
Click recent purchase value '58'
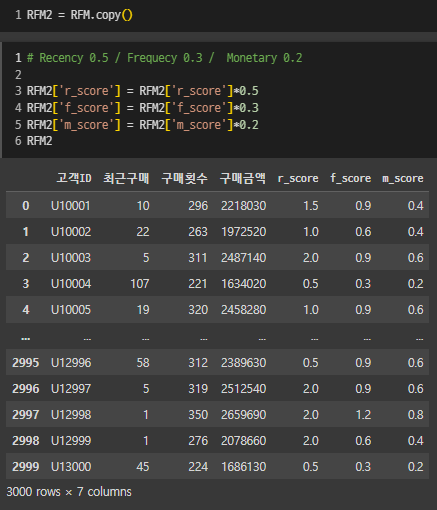tap(143, 363)
